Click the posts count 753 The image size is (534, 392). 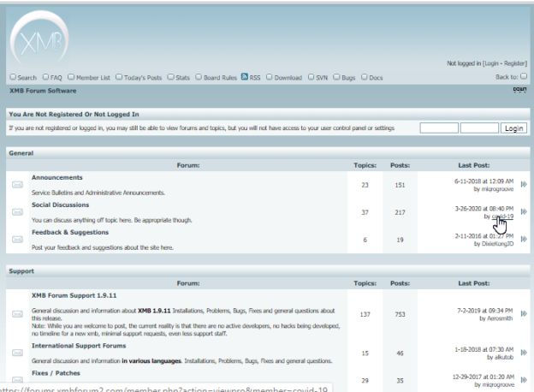coord(400,314)
